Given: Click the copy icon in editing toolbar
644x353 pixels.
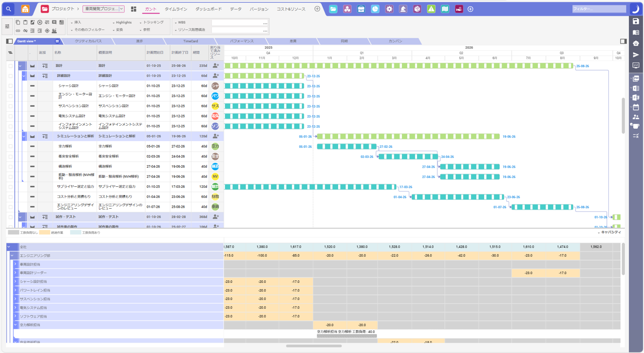Looking at the screenshot, I should tap(18, 23).
